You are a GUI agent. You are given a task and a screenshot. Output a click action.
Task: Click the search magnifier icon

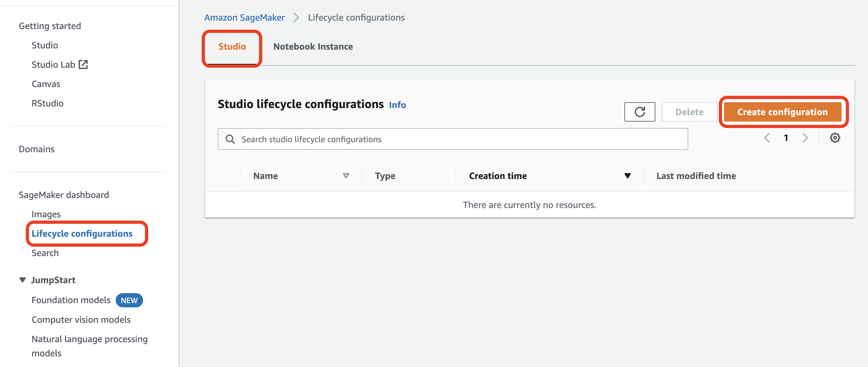click(x=230, y=139)
